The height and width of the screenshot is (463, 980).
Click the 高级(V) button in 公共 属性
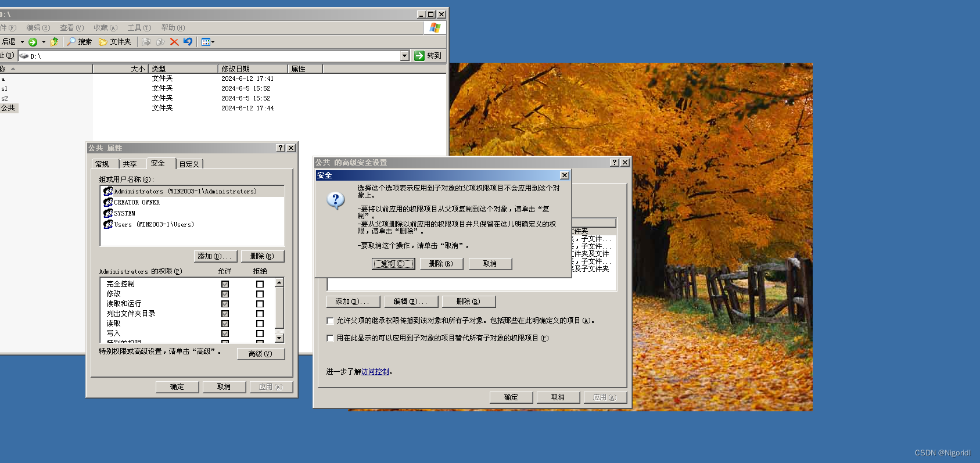pyautogui.click(x=261, y=354)
